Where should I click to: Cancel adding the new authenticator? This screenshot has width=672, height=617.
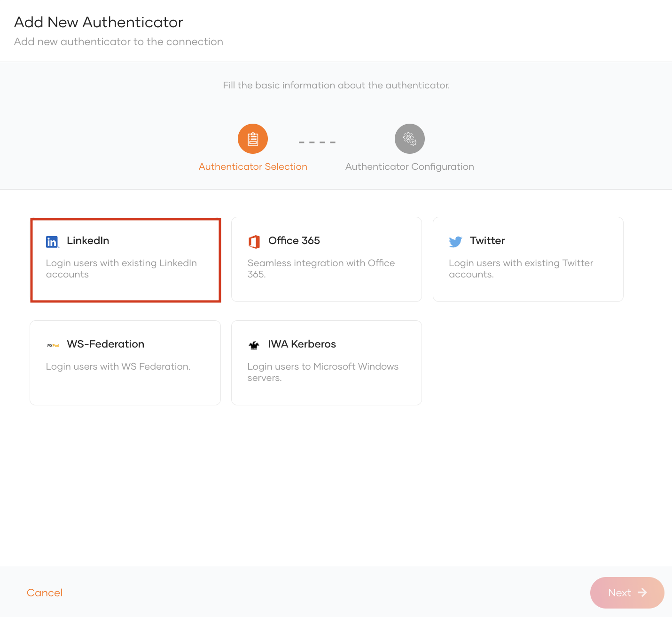click(45, 593)
